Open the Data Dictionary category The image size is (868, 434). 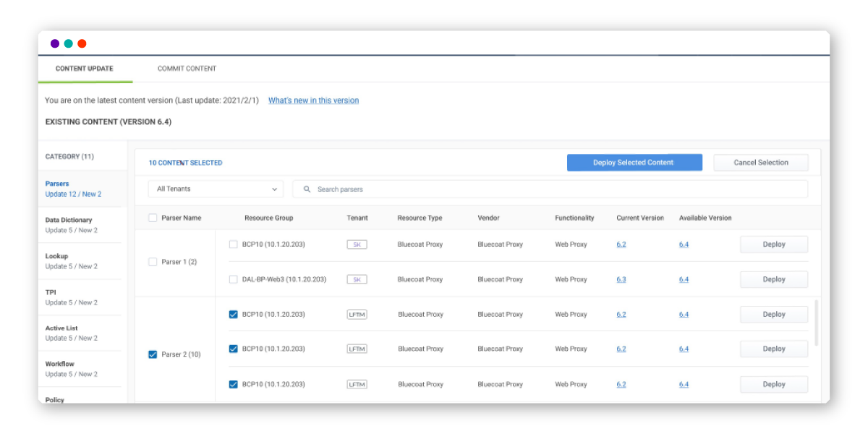69,225
